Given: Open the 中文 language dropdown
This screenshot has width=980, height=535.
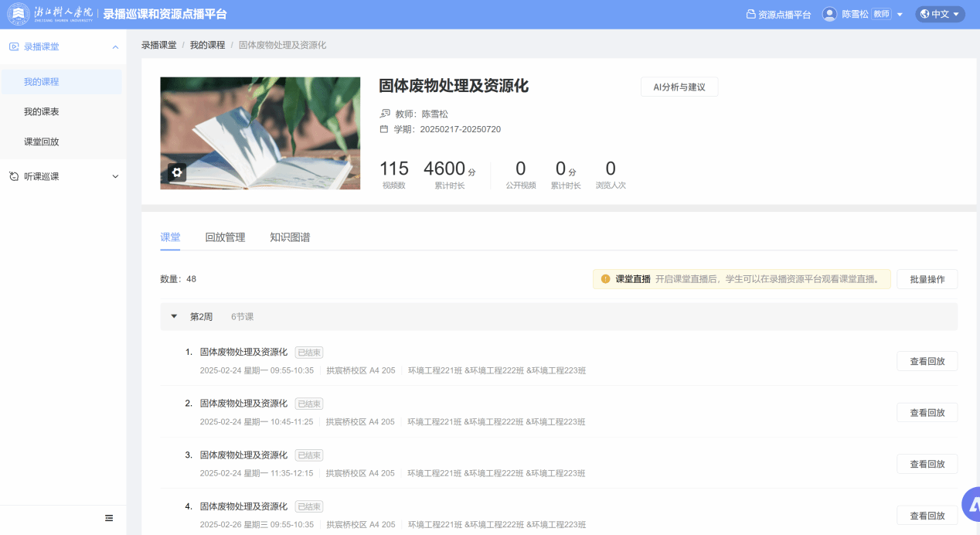Looking at the screenshot, I should tap(940, 14).
